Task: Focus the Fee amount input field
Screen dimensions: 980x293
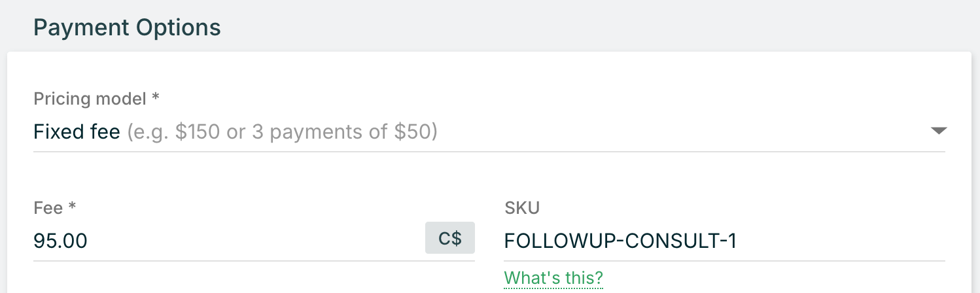Action: click(229, 241)
